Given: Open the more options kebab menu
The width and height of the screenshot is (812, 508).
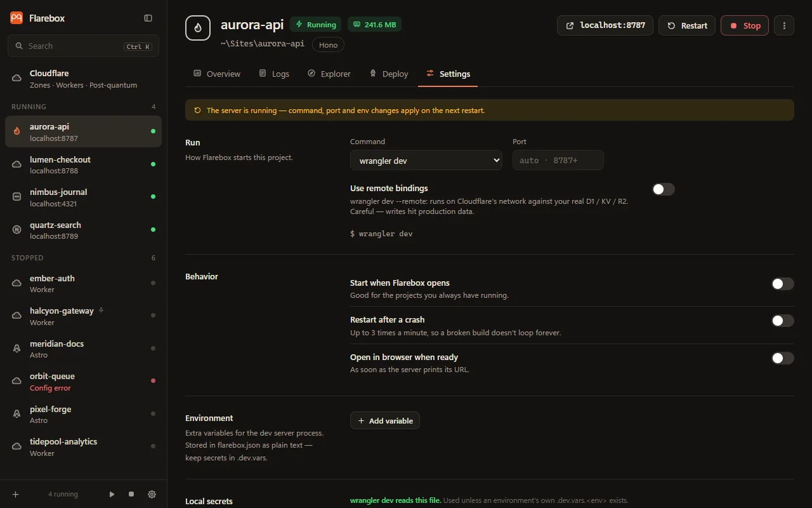Looking at the screenshot, I should [784, 25].
